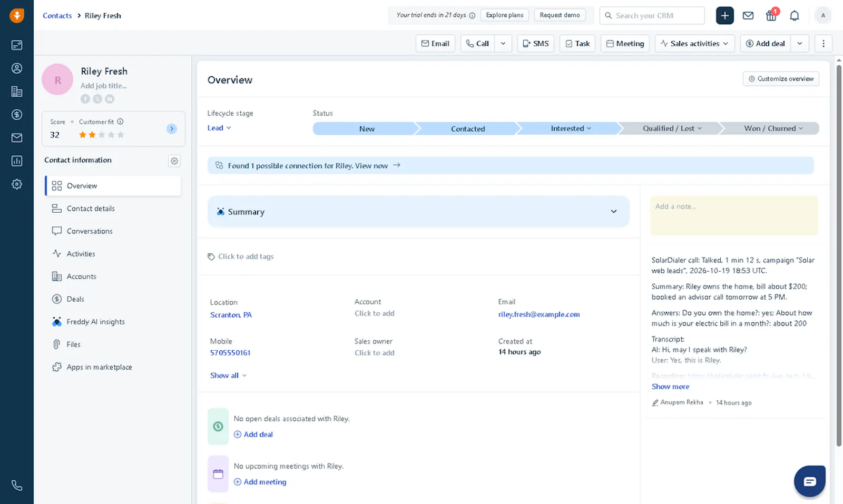843x504 pixels.
Task: Expand the Call options dropdown arrow
Action: 503,44
